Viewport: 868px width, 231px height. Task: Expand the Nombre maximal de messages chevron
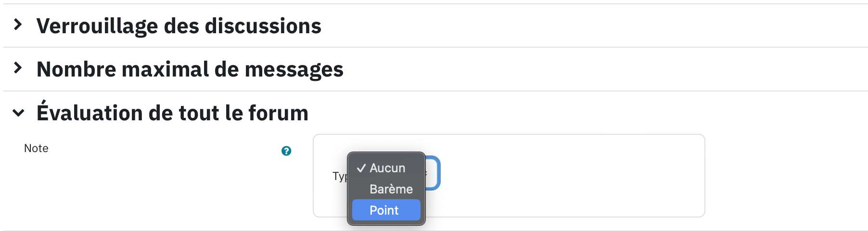[x=18, y=68]
